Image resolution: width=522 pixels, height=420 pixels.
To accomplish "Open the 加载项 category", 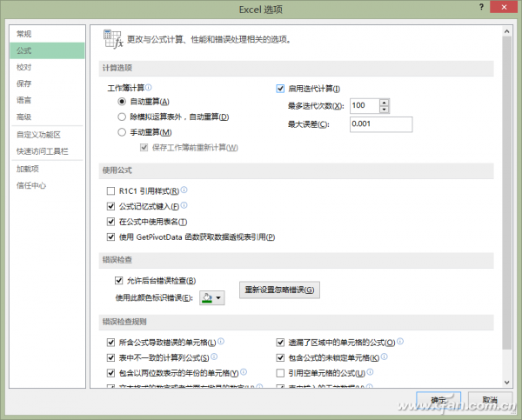I will (x=47, y=169).
